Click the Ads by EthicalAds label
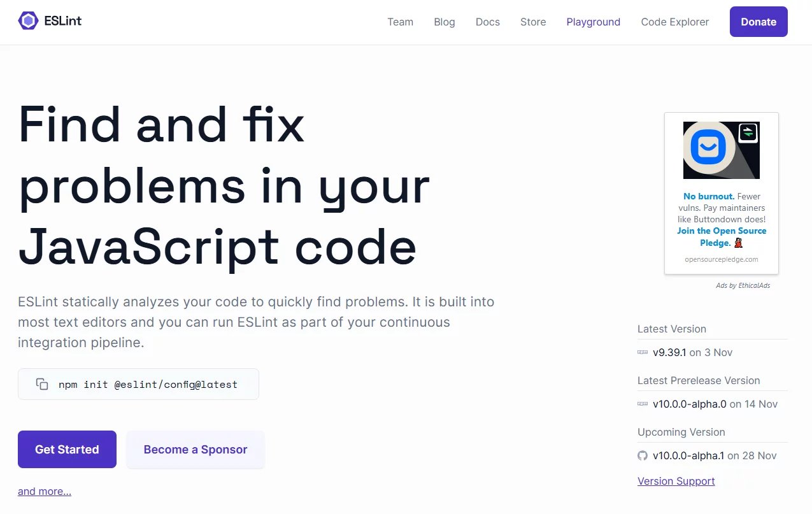Image resolution: width=812 pixels, height=514 pixels. tap(743, 285)
